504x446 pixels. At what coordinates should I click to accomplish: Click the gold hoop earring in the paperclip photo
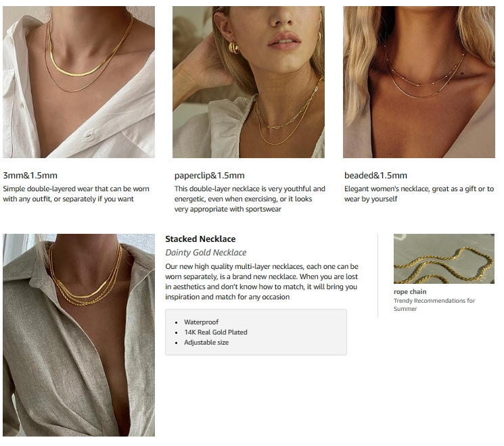(x=234, y=47)
